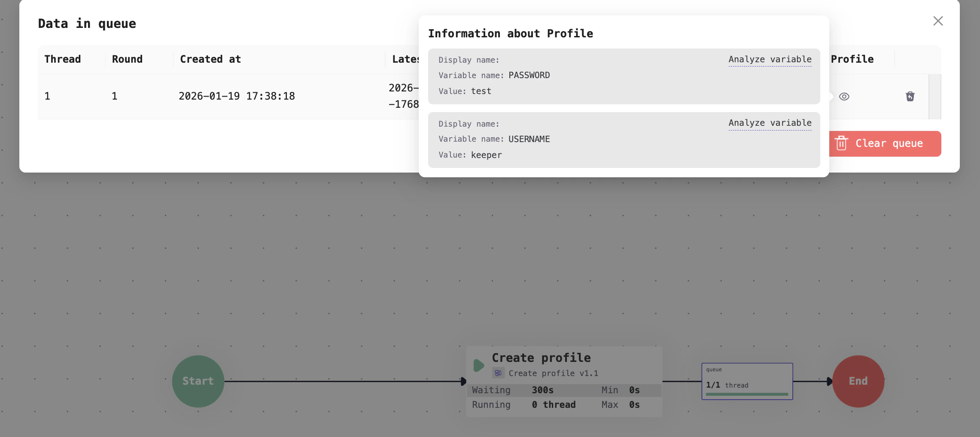Click the queue box showing 1/1 thread
The width and height of the screenshot is (980, 437).
(x=747, y=381)
